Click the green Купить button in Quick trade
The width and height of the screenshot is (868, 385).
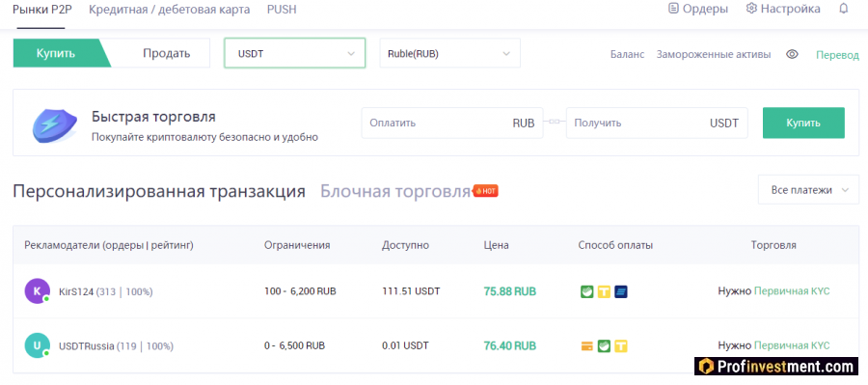(x=803, y=123)
